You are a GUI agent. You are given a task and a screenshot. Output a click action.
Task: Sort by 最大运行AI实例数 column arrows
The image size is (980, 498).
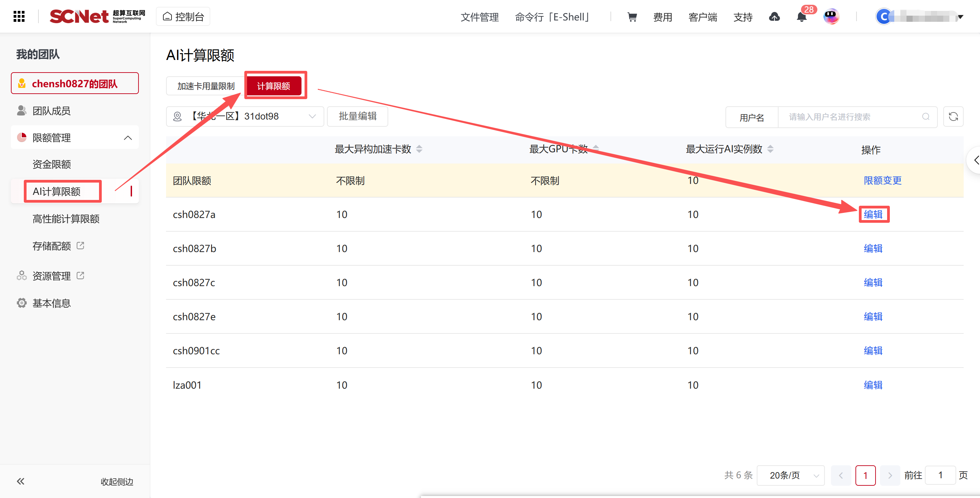(770, 149)
